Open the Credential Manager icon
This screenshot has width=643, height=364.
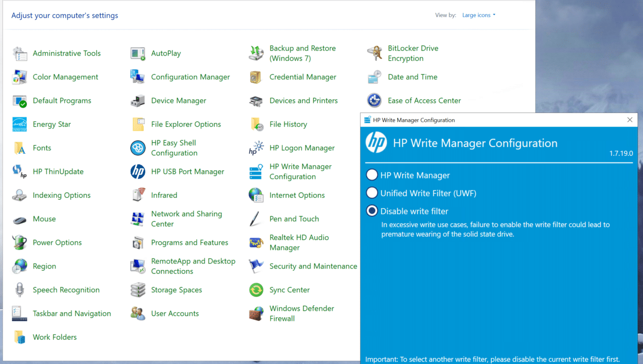coord(256,77)
